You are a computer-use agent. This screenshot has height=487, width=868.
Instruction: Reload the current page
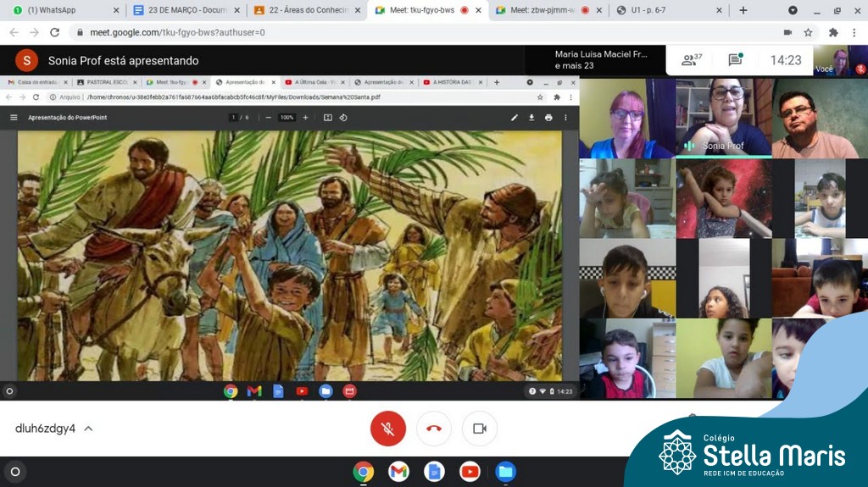(x=55, y=32)
